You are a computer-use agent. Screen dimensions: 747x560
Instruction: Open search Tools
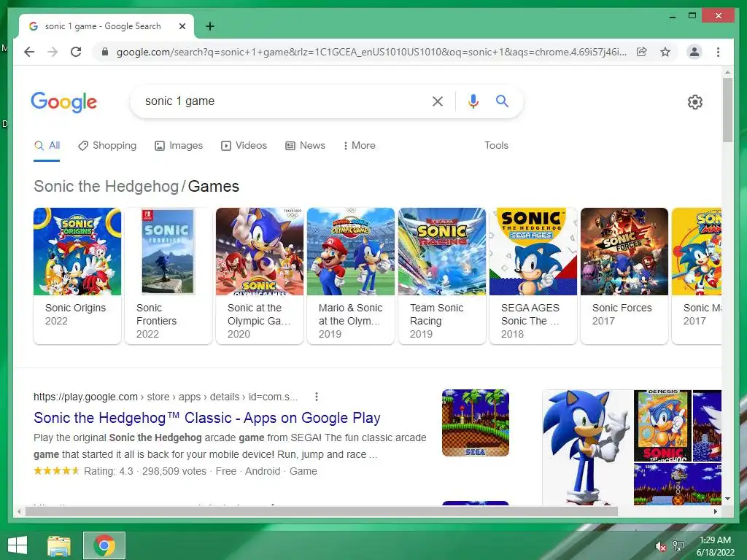click(496, 146)
